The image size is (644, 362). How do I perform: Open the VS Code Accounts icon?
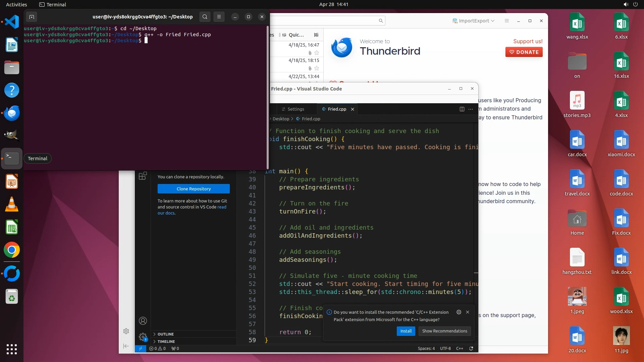coord(143,321)
